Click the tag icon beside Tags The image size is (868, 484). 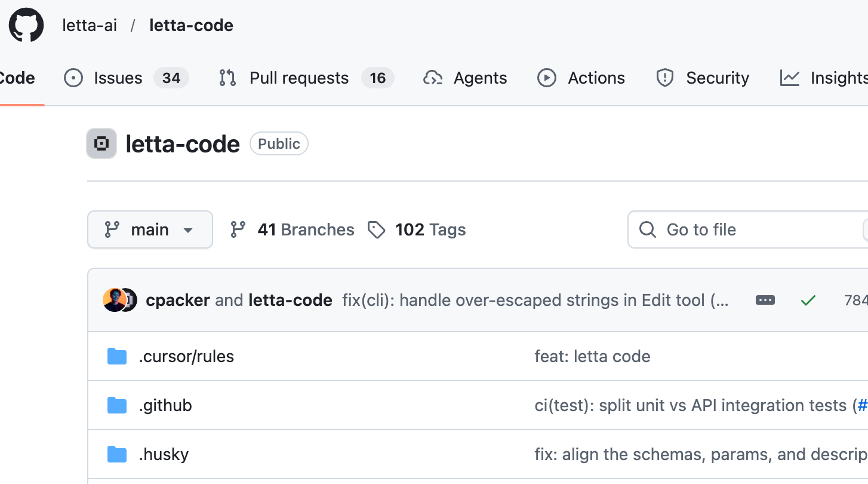tap(376, 229)
